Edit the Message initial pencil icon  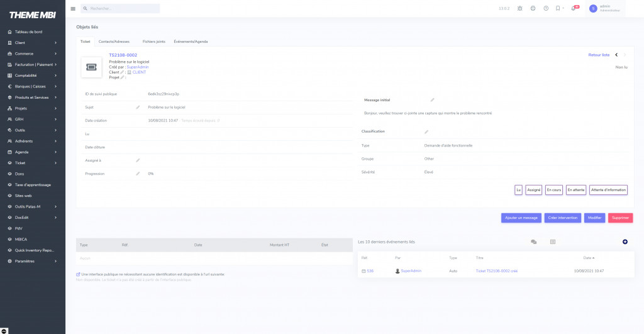click(432, 100)
